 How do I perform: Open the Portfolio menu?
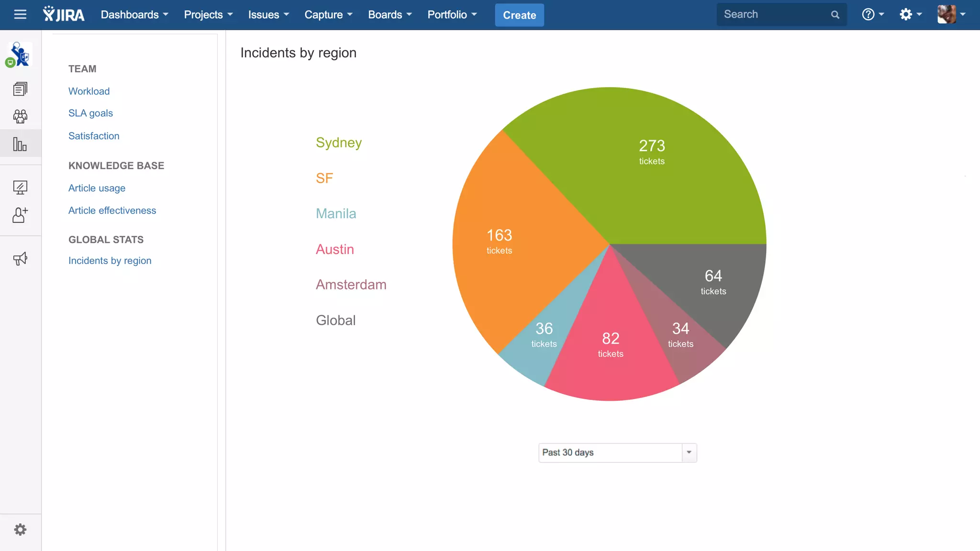click(452, 15)
